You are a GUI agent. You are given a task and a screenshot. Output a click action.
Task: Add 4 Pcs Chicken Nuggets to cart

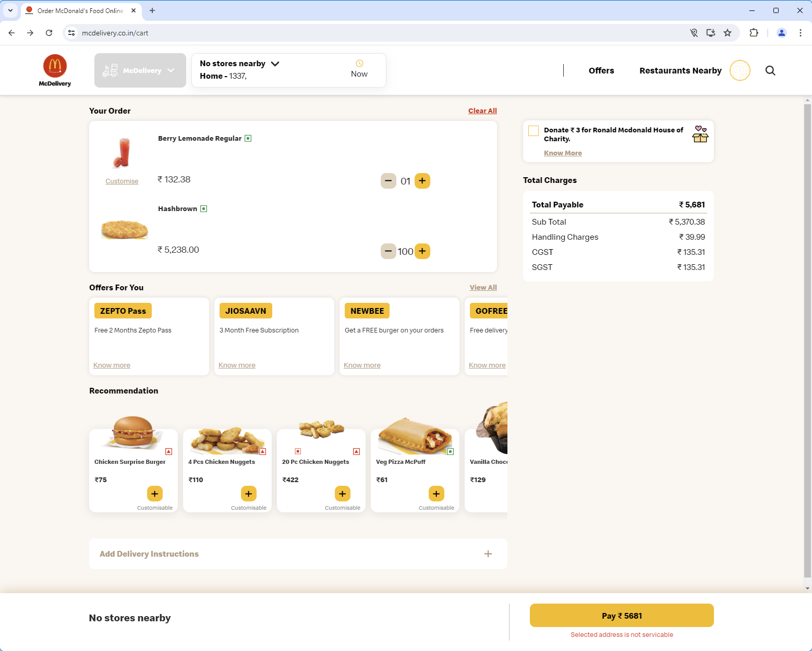point(249,494)
